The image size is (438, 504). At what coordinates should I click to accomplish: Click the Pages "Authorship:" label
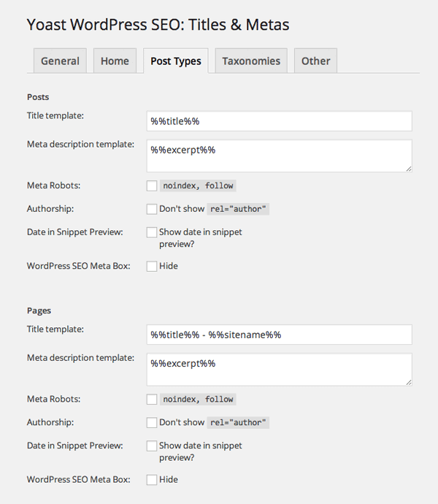pyautogui.click(x=50, y=422)
